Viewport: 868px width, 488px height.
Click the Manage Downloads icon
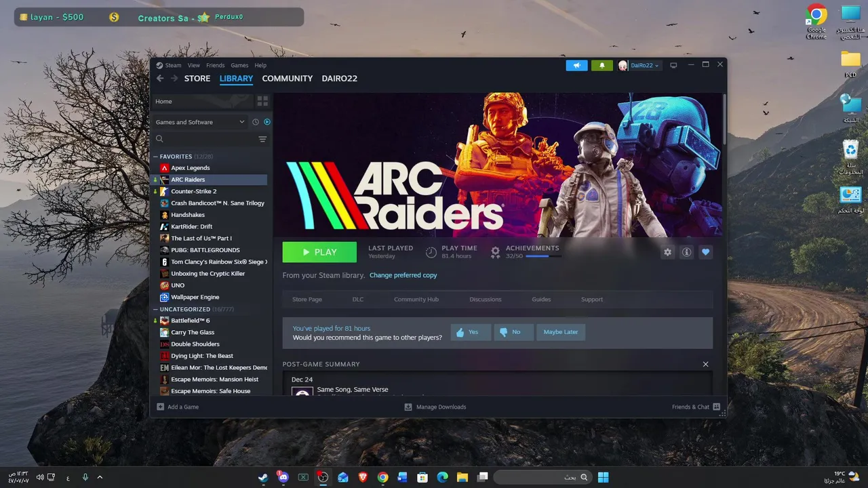(408, 407)
